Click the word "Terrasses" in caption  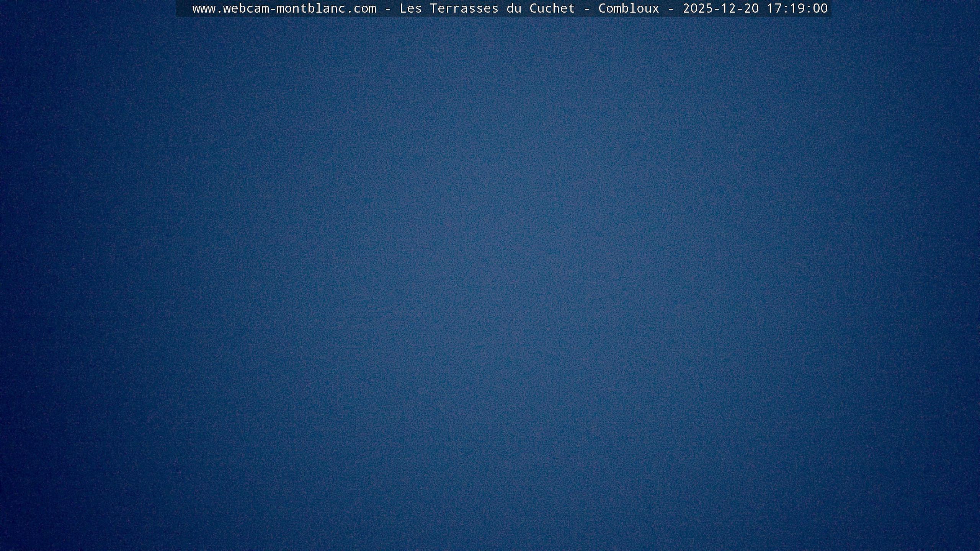click(x=464, y=8)
